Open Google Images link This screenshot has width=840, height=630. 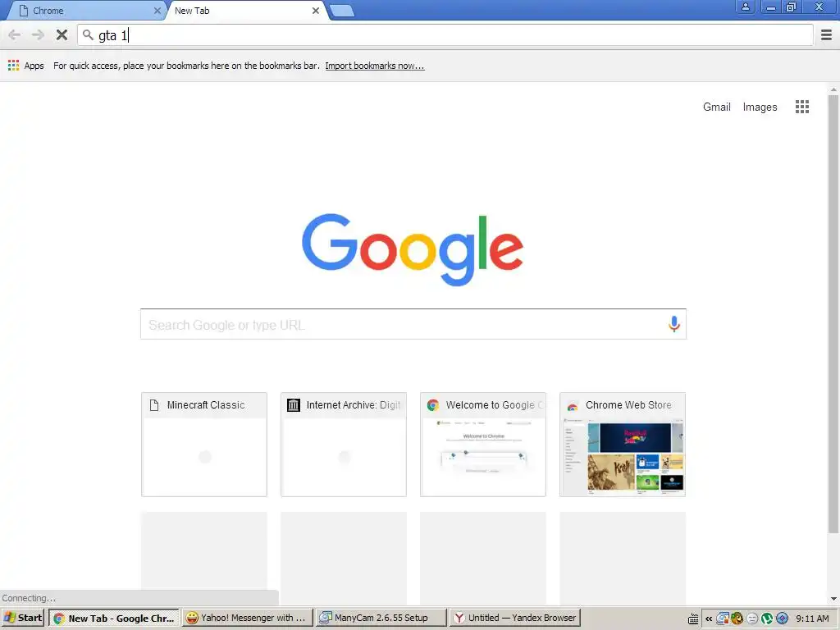(x=760, y=107)
